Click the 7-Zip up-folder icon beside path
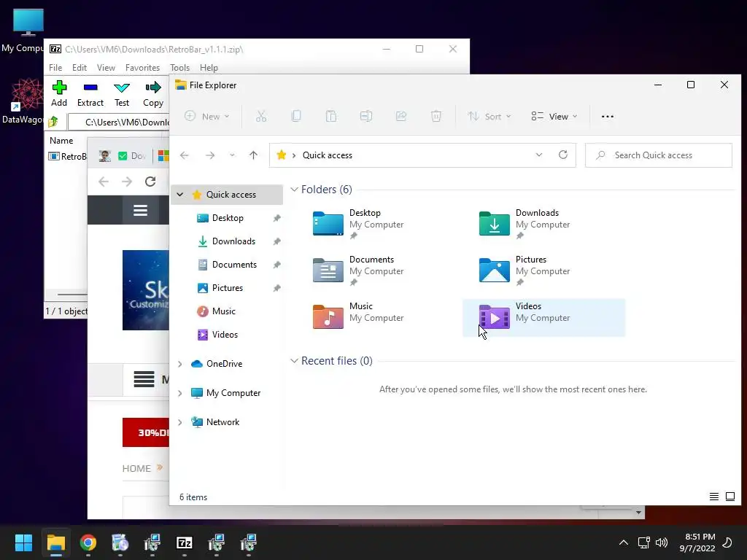 [53, 122]
